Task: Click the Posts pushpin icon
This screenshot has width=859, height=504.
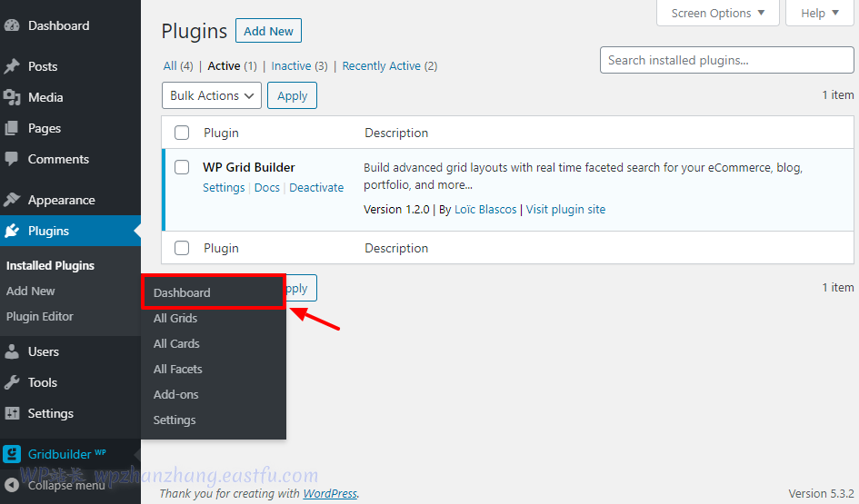Action: [x=12, y=66]
